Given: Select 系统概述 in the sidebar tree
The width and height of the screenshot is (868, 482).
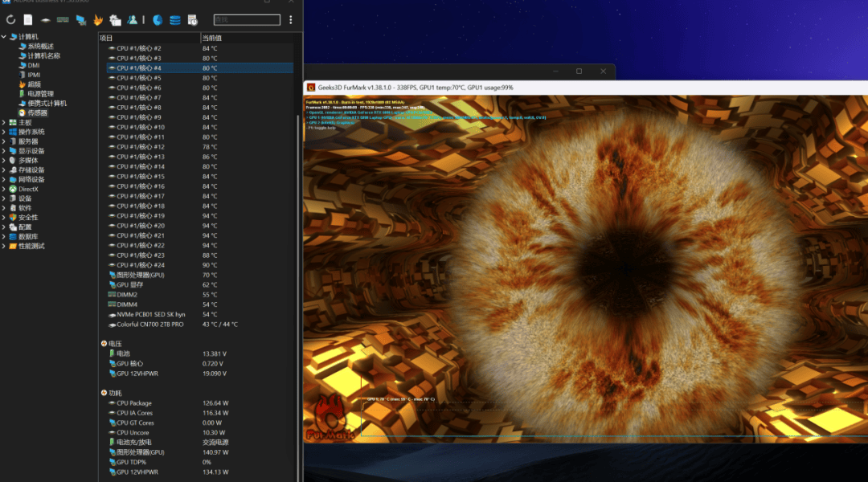Looking at the screenshot, I should [x=41, y=46].
